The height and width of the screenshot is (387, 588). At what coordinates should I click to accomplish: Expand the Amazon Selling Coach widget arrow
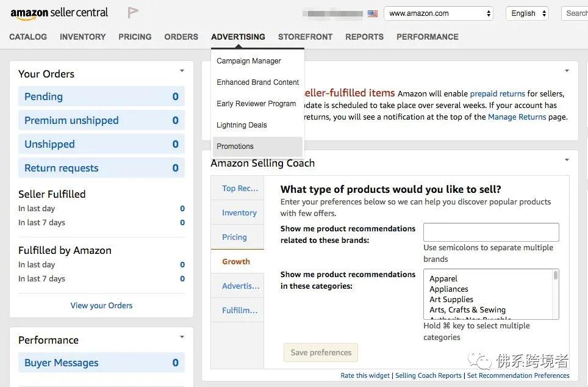pyautogui.click(x=567, y=160)
